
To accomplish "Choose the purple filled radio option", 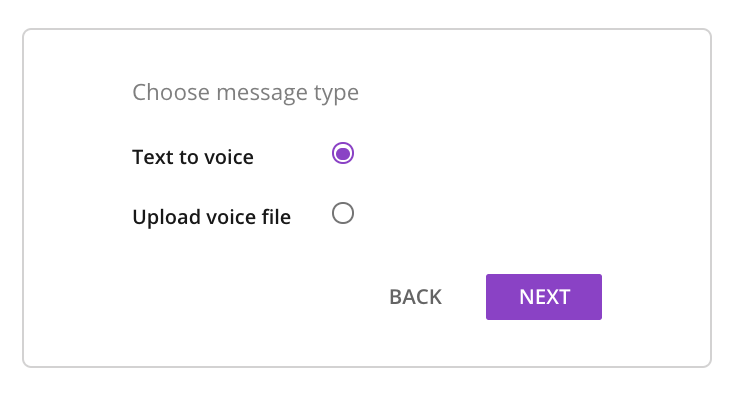I will click(x=343, y=153).
